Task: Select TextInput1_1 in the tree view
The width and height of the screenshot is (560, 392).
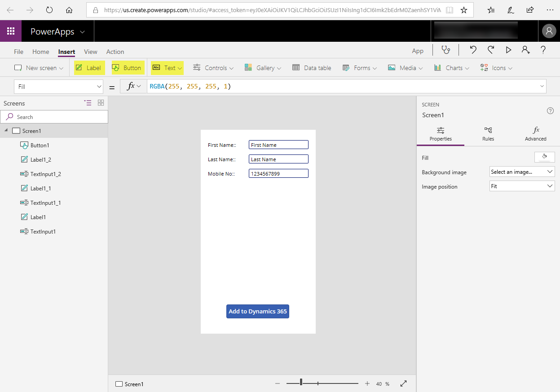Action: [45, 203]
